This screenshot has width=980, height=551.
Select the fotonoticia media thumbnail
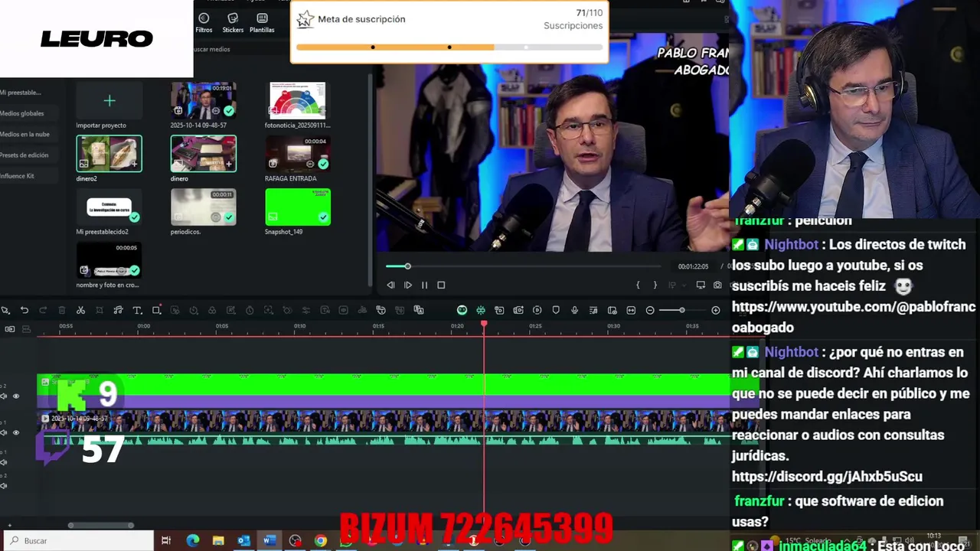[x=298, y=100]
